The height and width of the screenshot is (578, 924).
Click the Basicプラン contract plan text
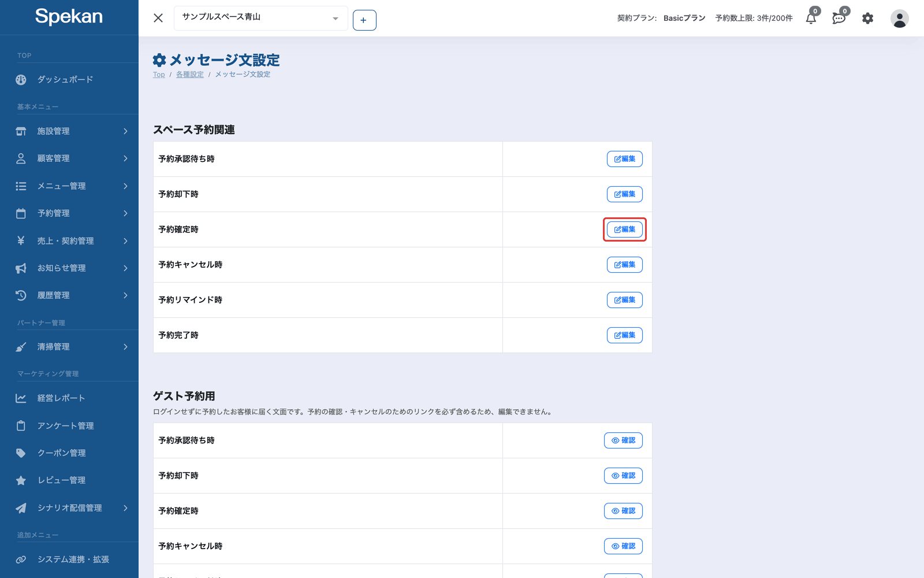click(684, 18)
